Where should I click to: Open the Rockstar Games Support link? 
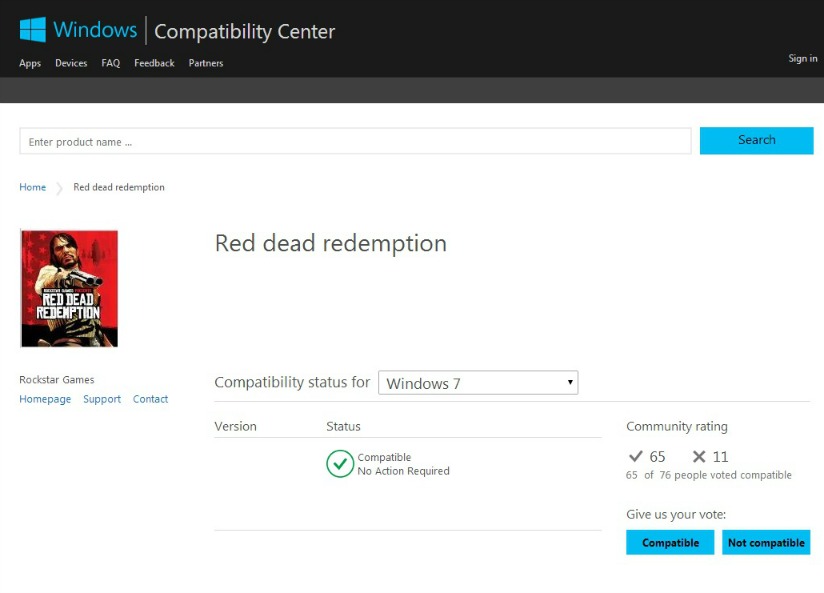[102, 399]
